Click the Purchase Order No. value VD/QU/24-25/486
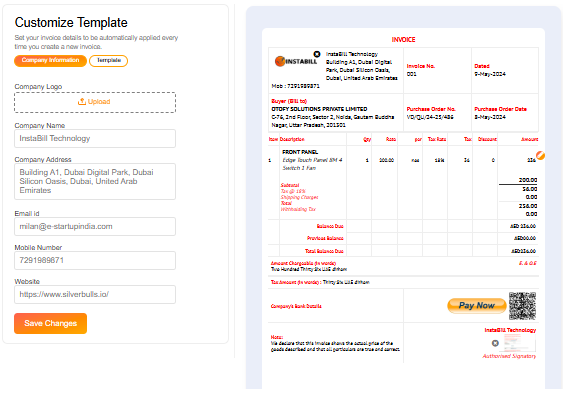 [430, 117]
